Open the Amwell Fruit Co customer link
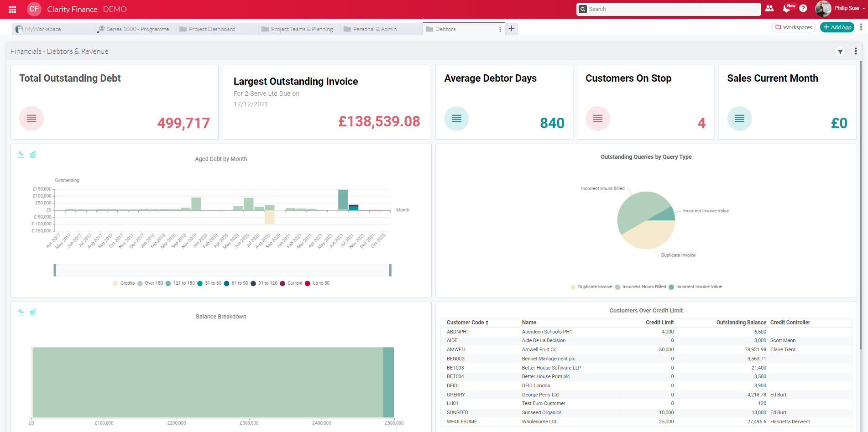The image size is (868, 432). [x=539, y=349]
